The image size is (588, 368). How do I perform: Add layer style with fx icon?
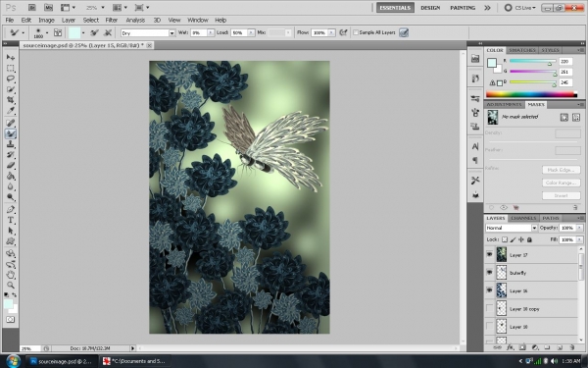pos(510,347)
